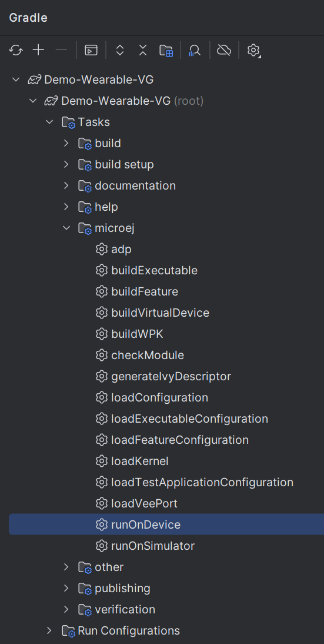Image resolution: width=324 pixels, height=644 pixels.
Task: Click the Gradle elephant icon of root project
Action: (51, 101)
